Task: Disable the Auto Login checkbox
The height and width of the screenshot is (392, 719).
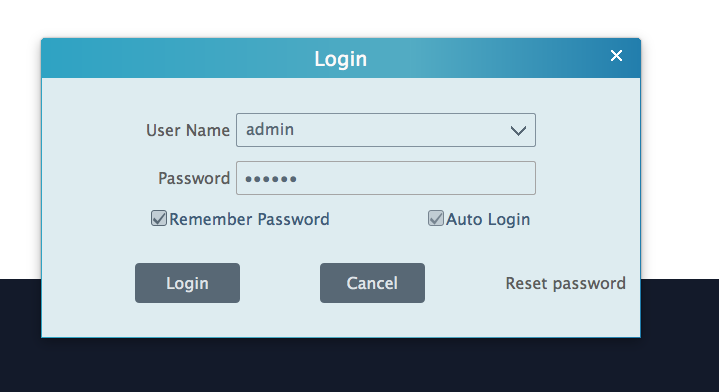Action: tap(436, 218)
